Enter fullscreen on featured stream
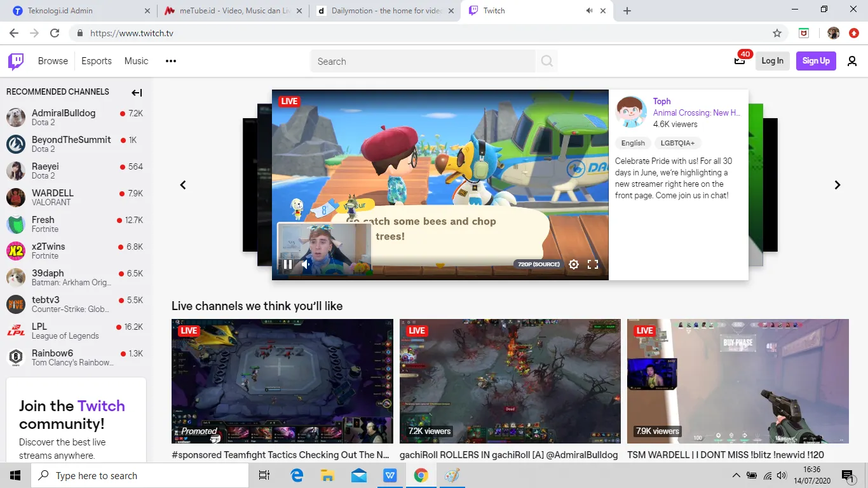This screenshot has width=868, height=488. click(x=593, y=264)
